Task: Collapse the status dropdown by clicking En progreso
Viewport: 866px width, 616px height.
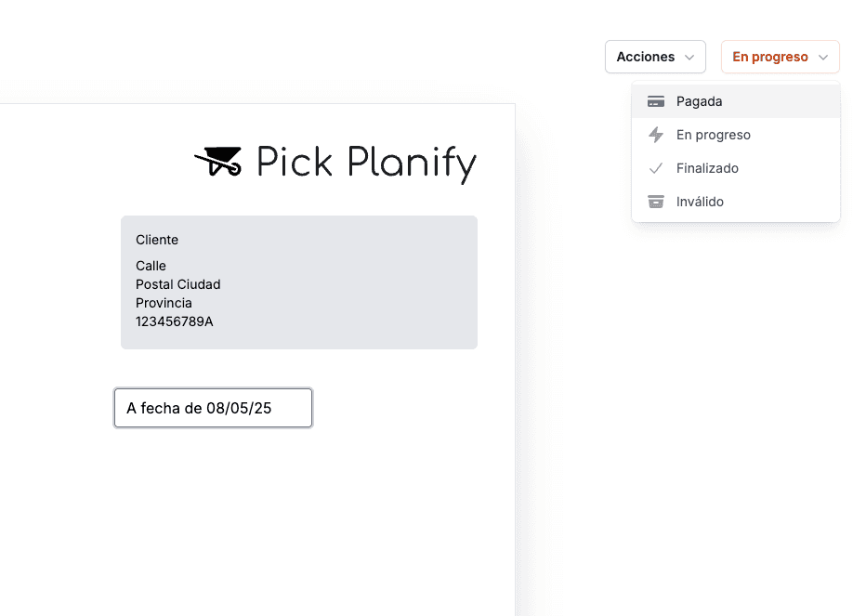Action: coord(781,57)
